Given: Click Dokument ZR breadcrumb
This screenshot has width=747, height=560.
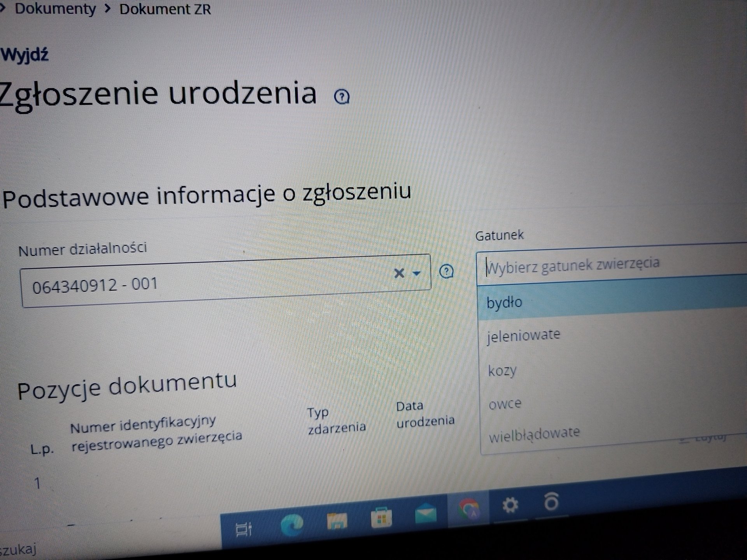Looking at the screenshot, I should tap(165, 9).
